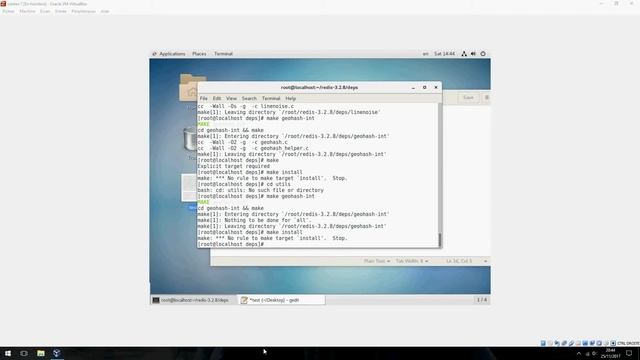Click the Ln, Col indicator in the gedit status bar
The height and width of the screenshot is (360, 640).
(x=459, y=261)
